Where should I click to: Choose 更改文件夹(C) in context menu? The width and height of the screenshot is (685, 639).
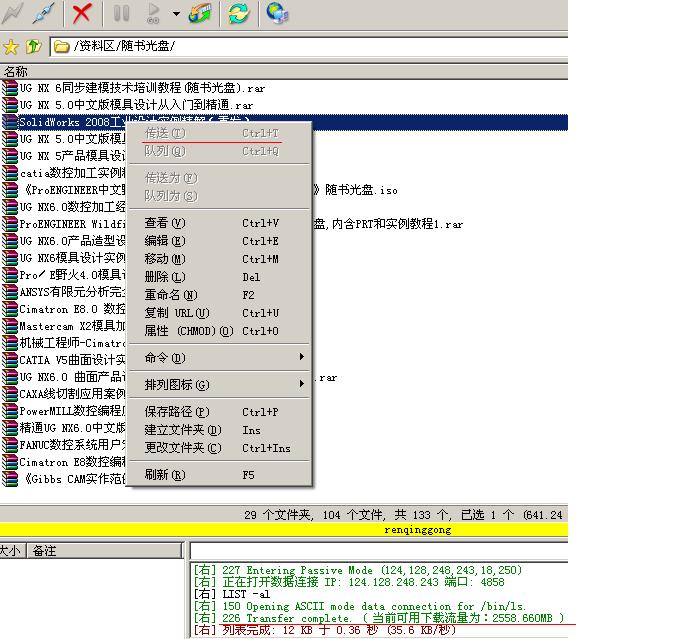(x=221, y=448)
